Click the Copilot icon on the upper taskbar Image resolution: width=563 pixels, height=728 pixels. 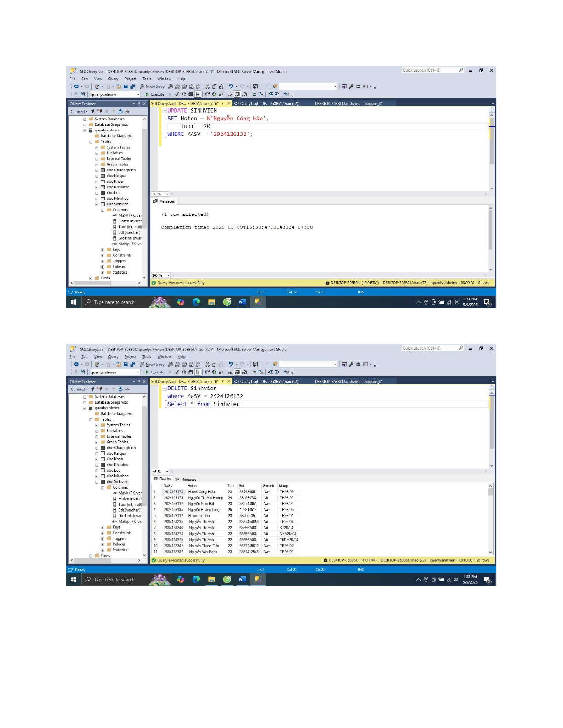coord(181,302)
